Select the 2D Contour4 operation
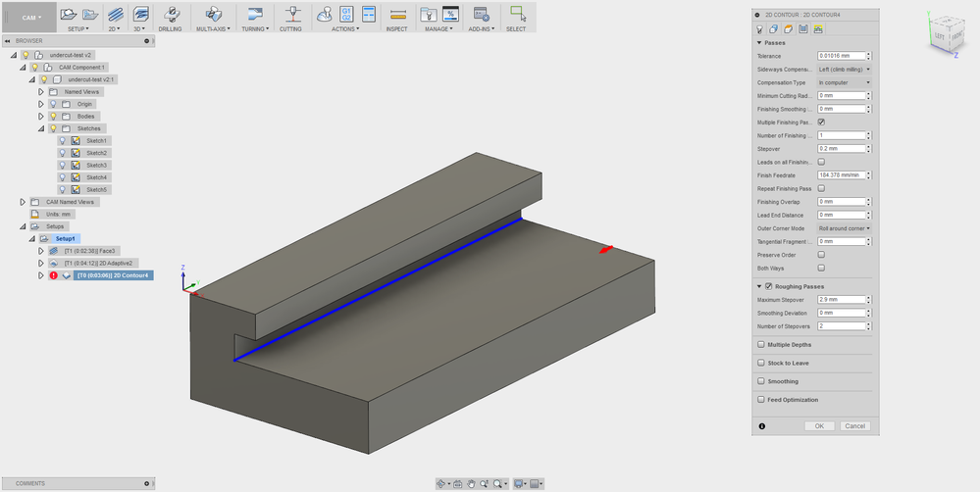980x492 pixels. coord(113,275)
